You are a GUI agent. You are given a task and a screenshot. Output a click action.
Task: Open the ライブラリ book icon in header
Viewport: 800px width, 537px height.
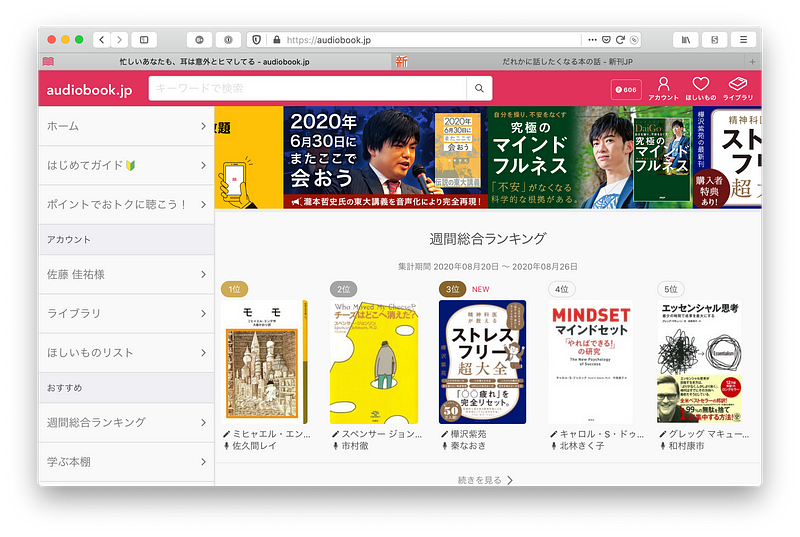[x=738, y=89]
